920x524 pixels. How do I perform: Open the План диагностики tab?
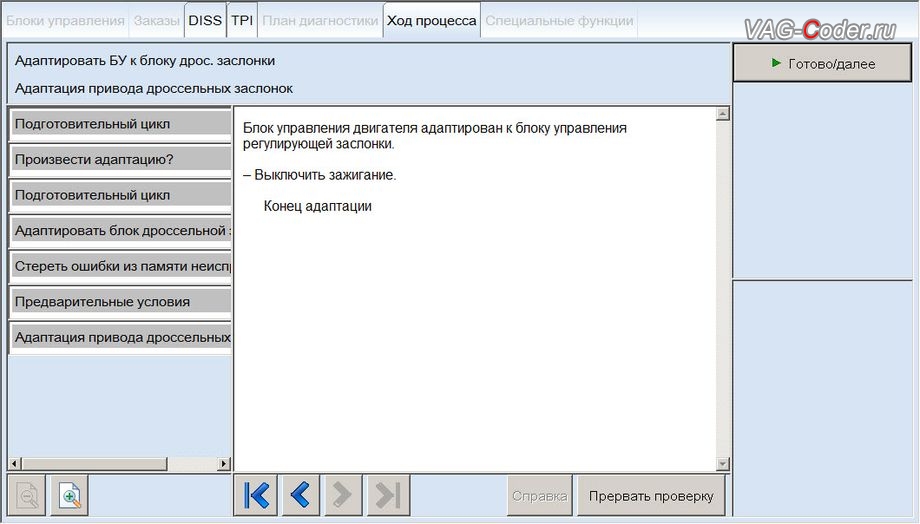pyautogui.click(x=320, y=21)
